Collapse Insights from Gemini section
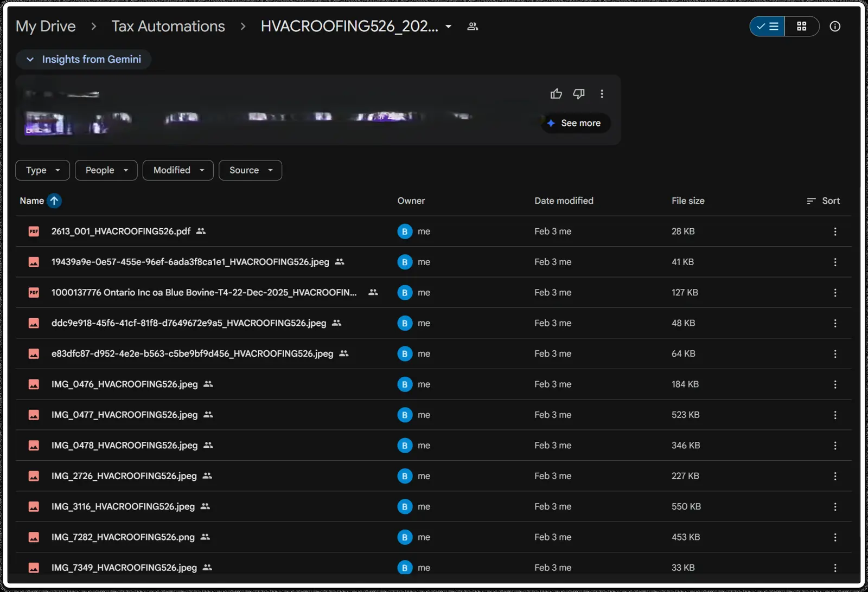The height and width of the screenshot is (592, 868). click(x=84, y=59)
